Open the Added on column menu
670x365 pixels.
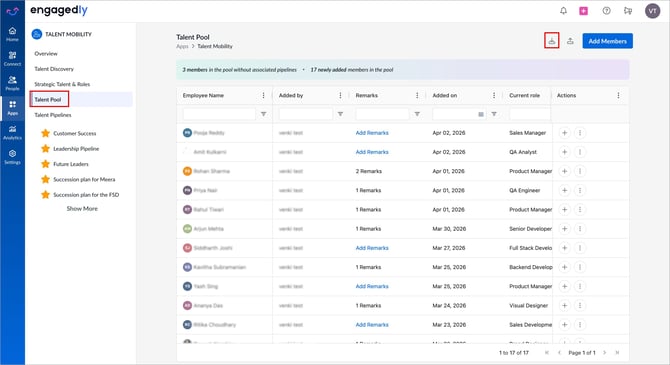tap(494, 95)
